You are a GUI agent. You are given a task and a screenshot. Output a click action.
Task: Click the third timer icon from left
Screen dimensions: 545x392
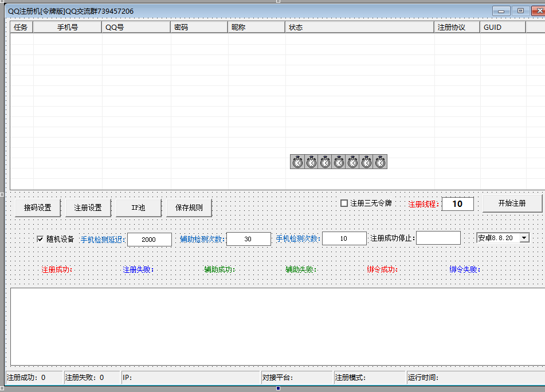click(x=325, y=162)
